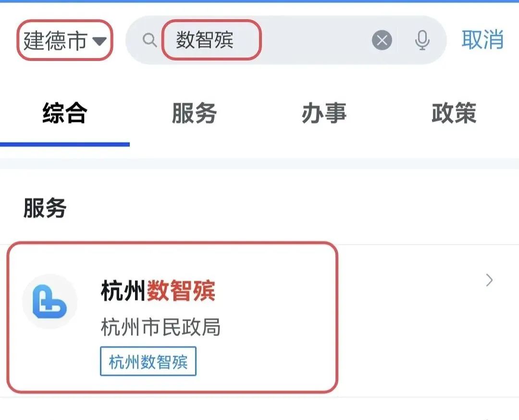Switch to the 政策 tab
Screen dimensions: 519x420
[453, 114]
